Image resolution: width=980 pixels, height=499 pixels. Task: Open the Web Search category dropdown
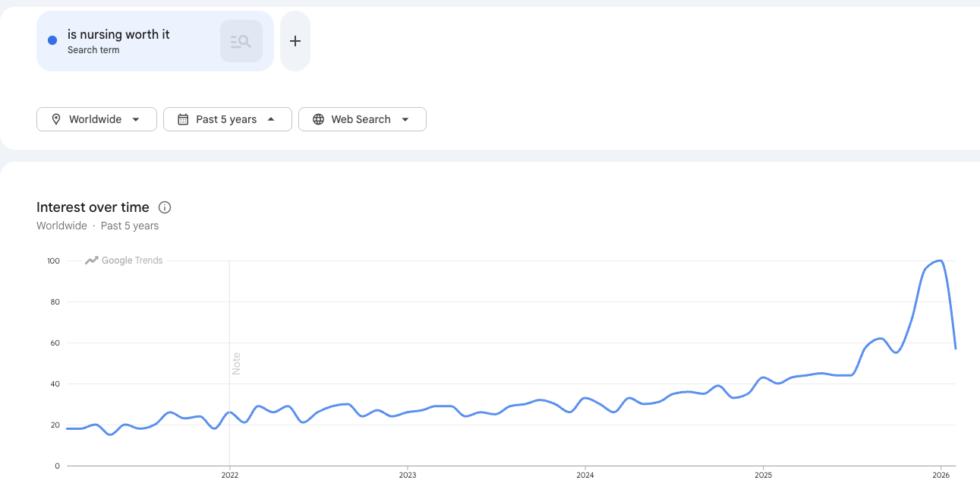[362, 118]
